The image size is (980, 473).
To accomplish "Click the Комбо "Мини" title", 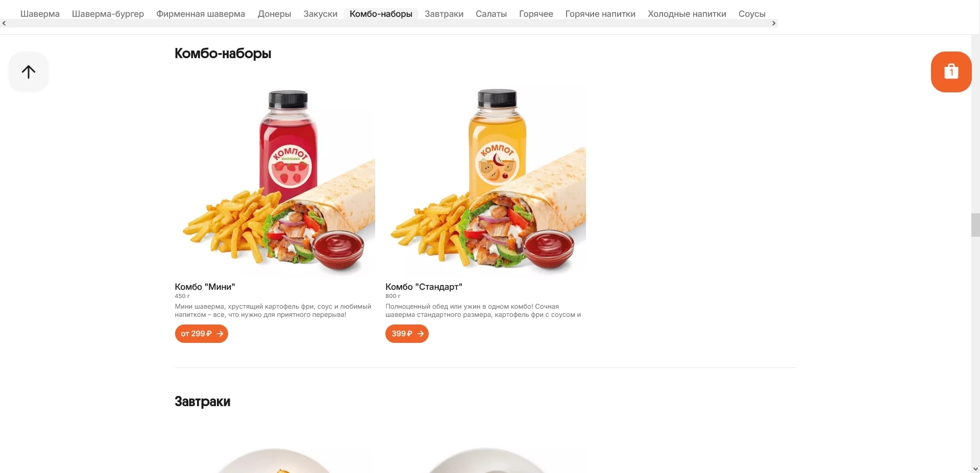I will point(205,287).
